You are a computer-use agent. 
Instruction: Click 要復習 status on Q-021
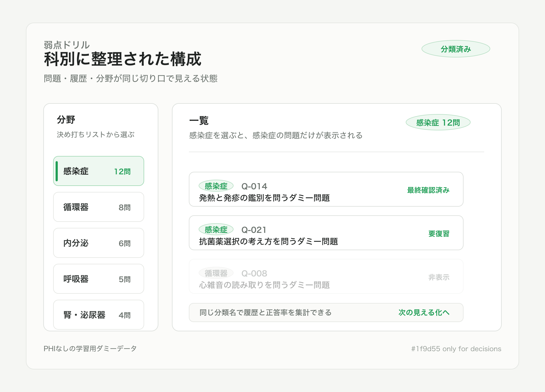439,234
